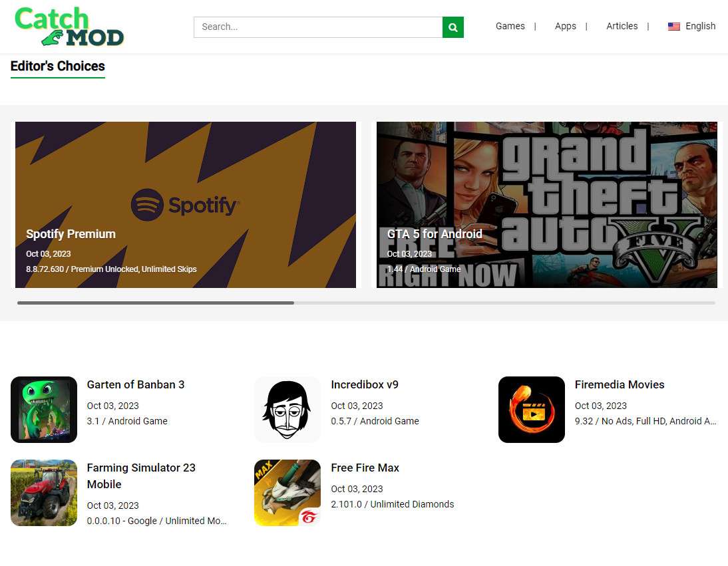Tap the Free Fire Max icon
Image resolution: width=728 pixels, height=566 pixels.
[287, 493]
